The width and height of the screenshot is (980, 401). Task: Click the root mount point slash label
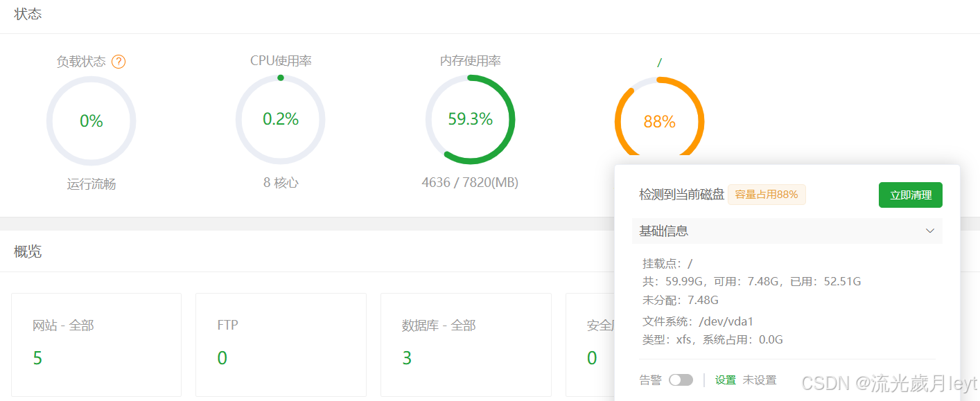[659, 62]
